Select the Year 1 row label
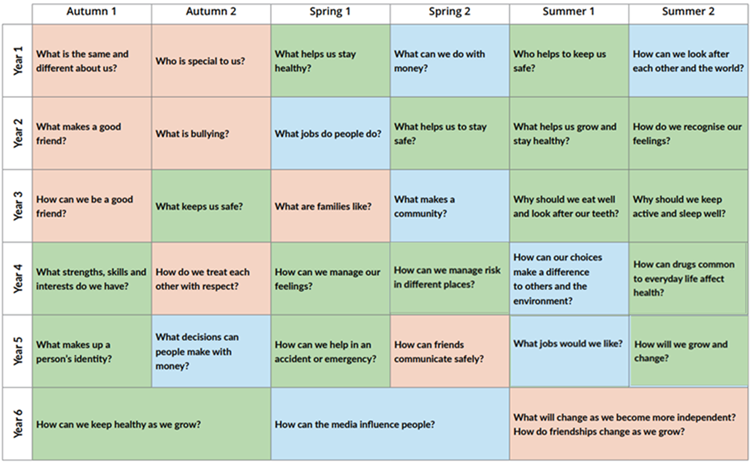The height and width of the screenshot is (462, 752). (x=15, y=60)
